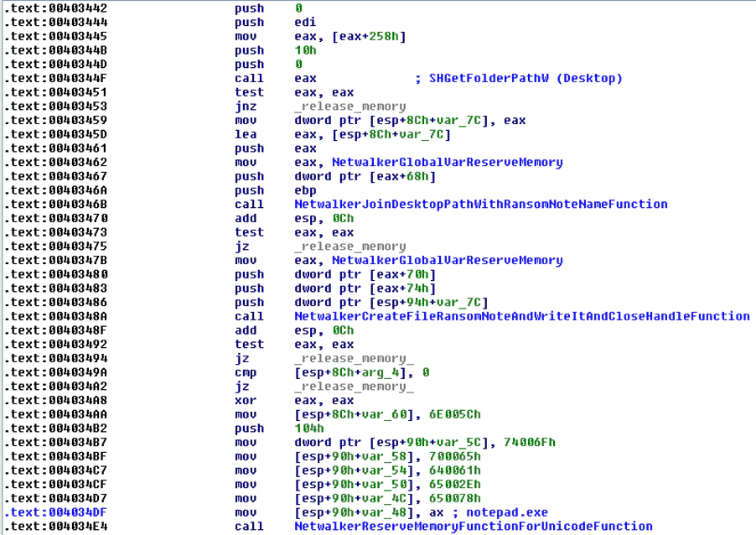The width and height of the screenshot is (756, 535).
Task: Click the push 104h operand
Action: click(x=309, y=428)
